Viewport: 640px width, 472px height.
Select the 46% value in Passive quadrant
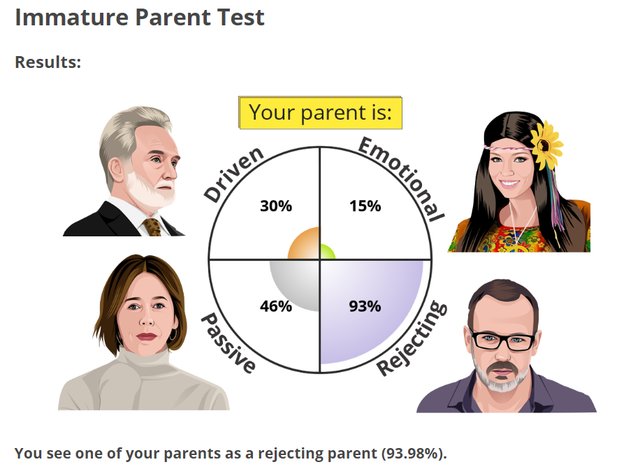[x=275, y=305]
